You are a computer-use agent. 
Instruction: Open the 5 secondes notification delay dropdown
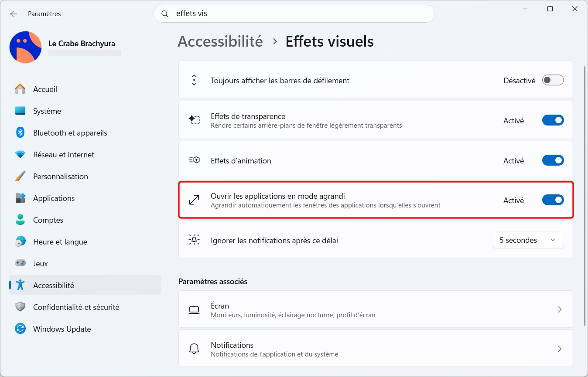point(528,240)
